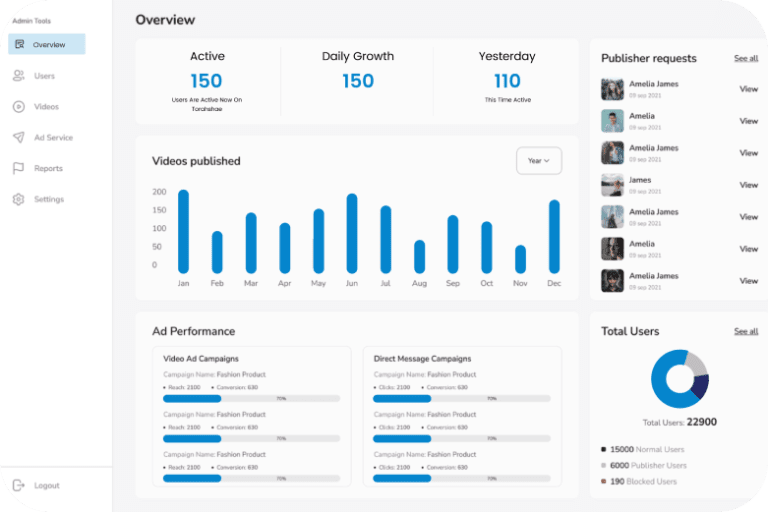768x512 pixels.
Task: Open the Ad Service paper plane icon
Action: point(19,137)
